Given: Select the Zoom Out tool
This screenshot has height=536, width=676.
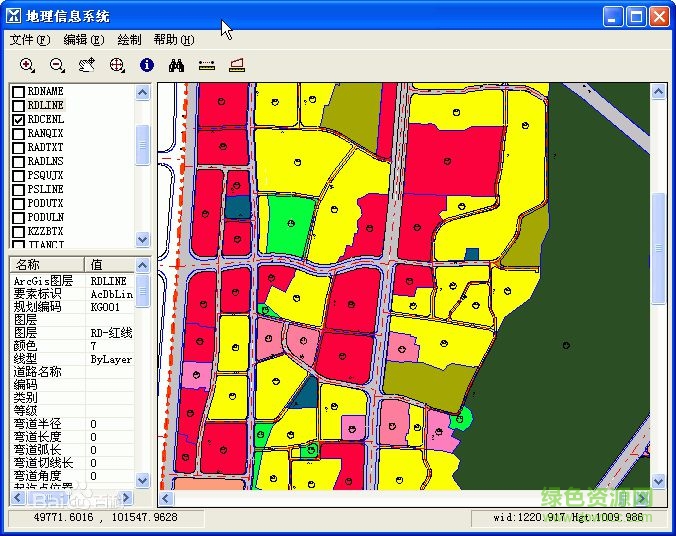Looking at the screenshot, I should coord(57,65).
